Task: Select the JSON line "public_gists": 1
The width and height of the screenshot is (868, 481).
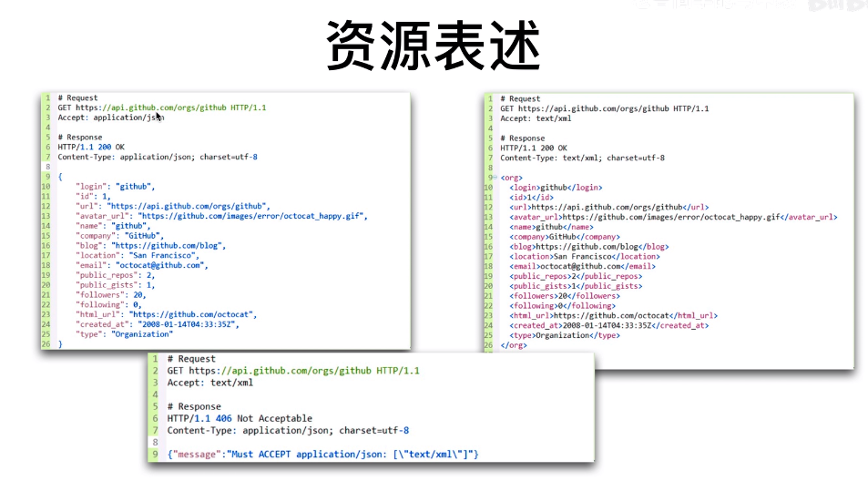Action: (115, 285)
